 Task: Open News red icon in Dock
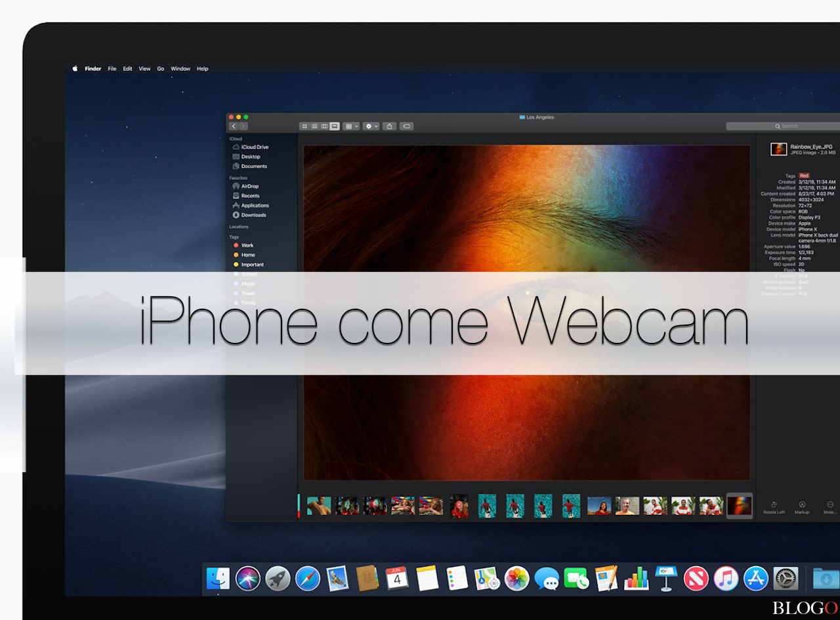point(696,579)
